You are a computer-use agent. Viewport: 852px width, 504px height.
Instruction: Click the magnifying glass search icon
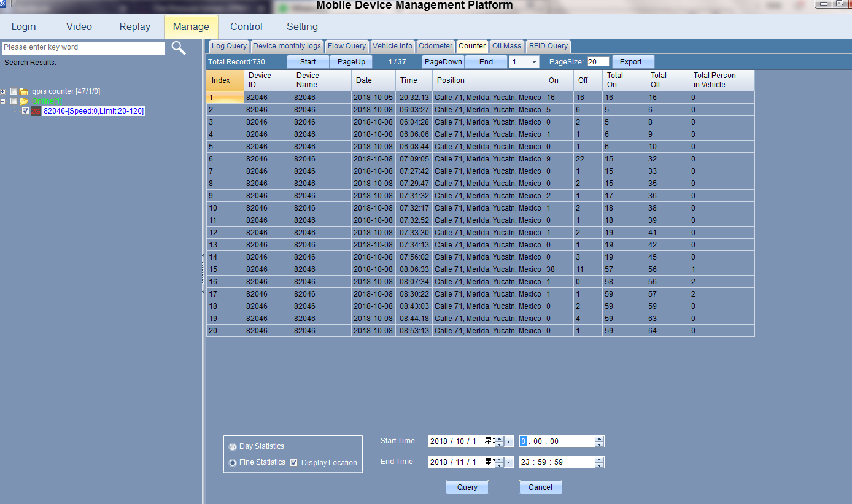point(178,48)
